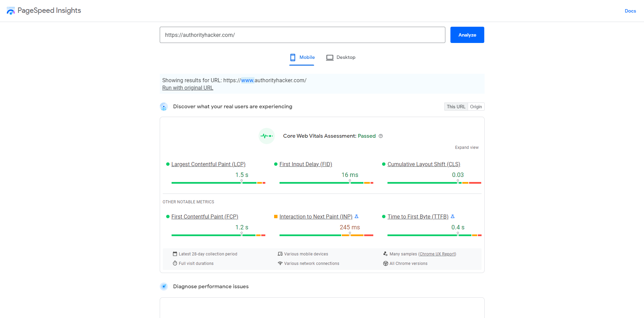
Task: Open First Input Delay (FID) link
Action: [306, 164]
